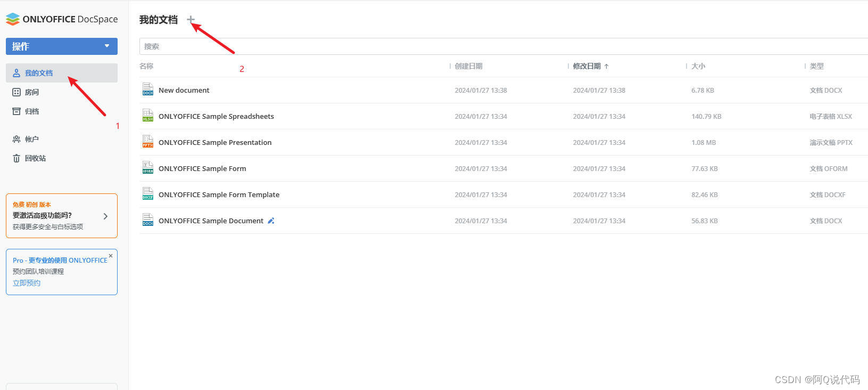Viewport: 868px width, 390px height.
Task: Sort by the 大小 column header
Action: click(x=698, y=66)
